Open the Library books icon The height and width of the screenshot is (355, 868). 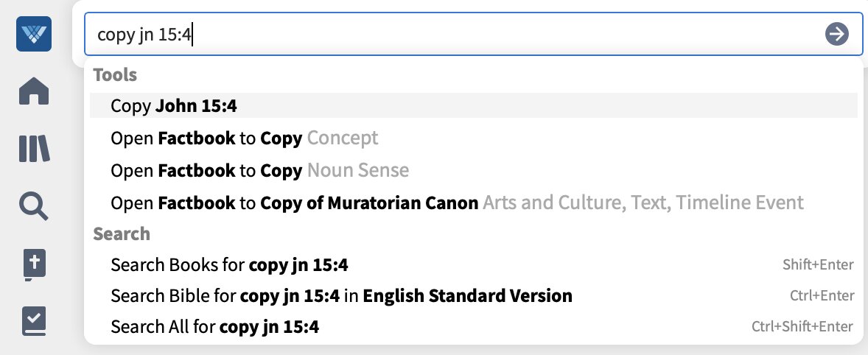(34, 148)
